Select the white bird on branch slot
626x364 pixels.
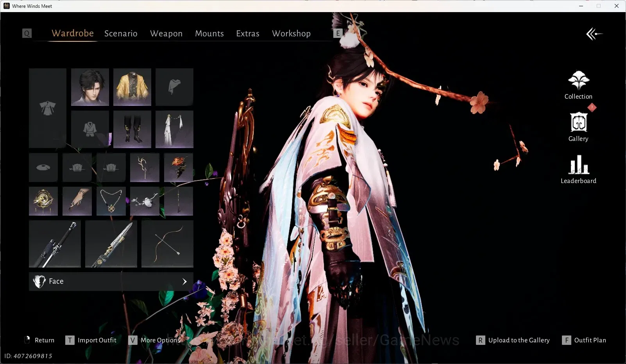145,201
